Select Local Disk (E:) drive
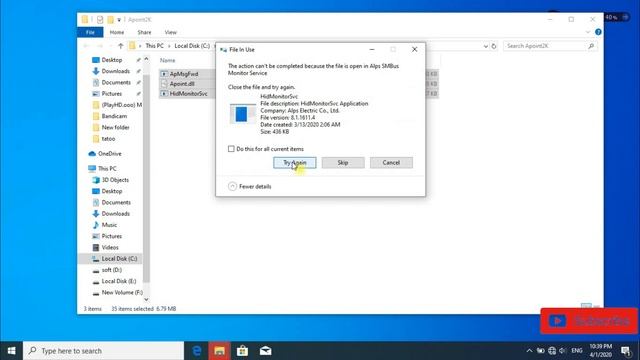The width and height of the screenshot is (640, 360). pyautogui.click(x=118, y=281)
